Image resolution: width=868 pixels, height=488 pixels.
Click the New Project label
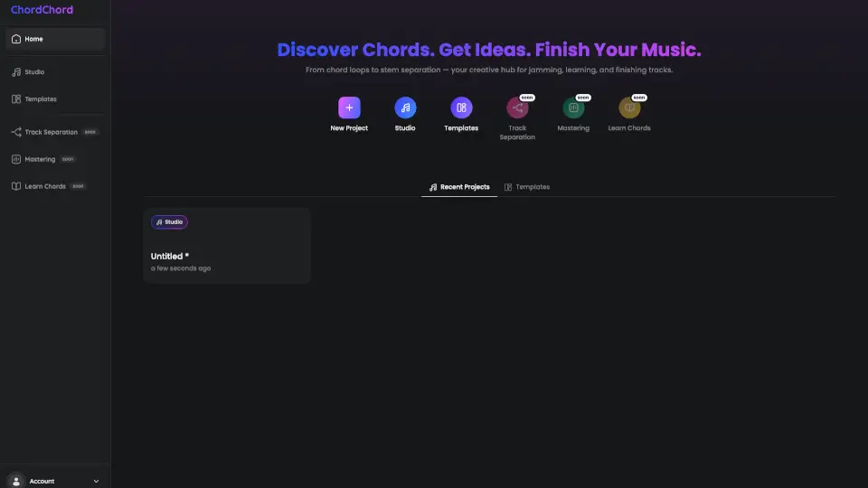pos(349,128)
